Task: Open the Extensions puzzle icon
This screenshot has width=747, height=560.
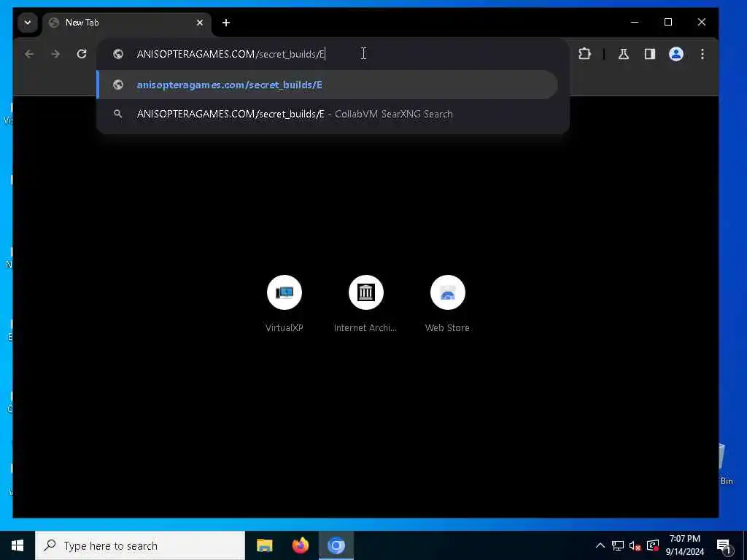Action: click(584, 54)
